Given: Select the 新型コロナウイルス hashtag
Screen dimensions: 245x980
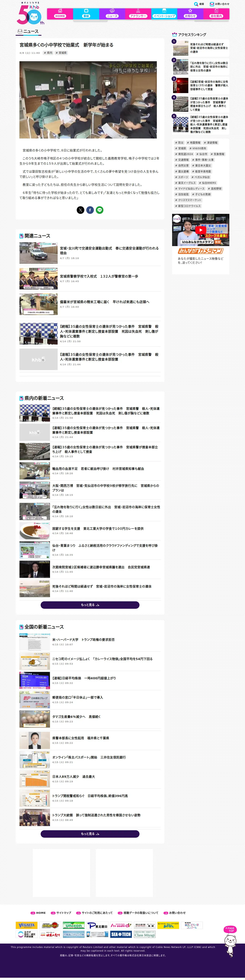Looking at the screenshot, I should point(188,206).
